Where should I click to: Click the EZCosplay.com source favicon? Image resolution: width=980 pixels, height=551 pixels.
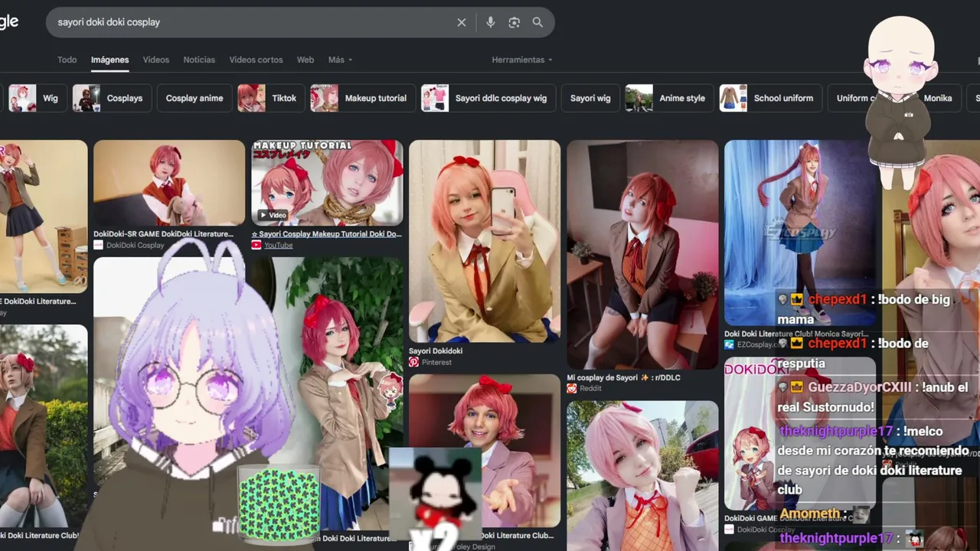click(729, 344)
